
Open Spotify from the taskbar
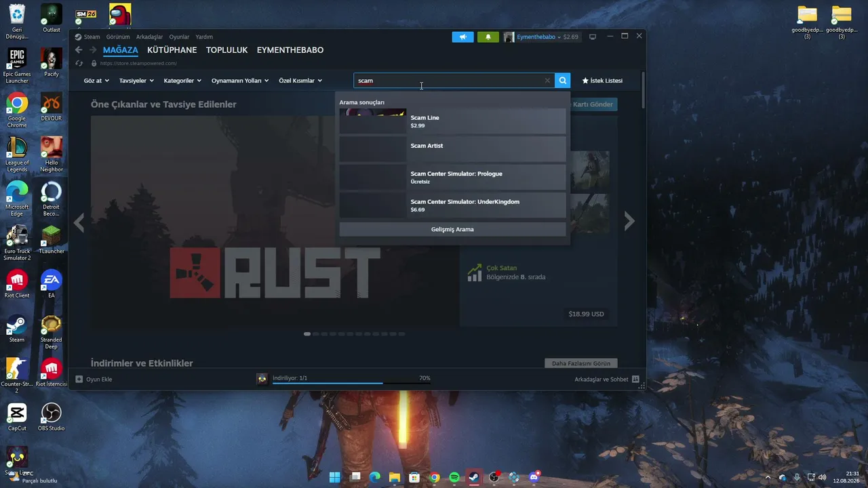click(454, 477)
